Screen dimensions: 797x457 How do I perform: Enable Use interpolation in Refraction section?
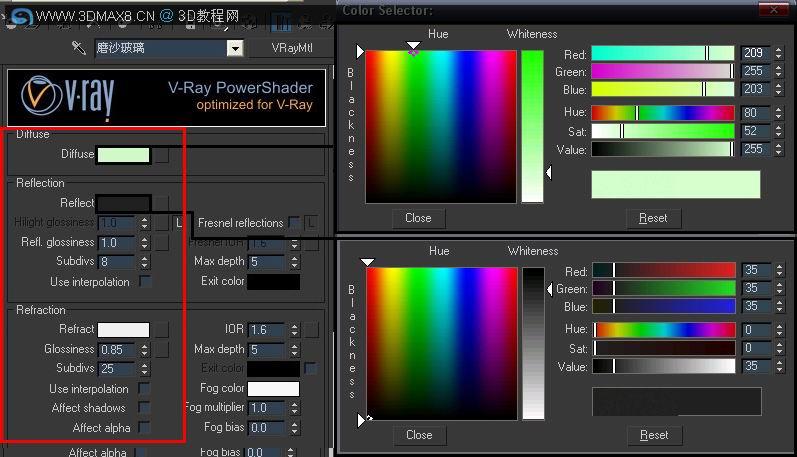[x=144, y=388]
